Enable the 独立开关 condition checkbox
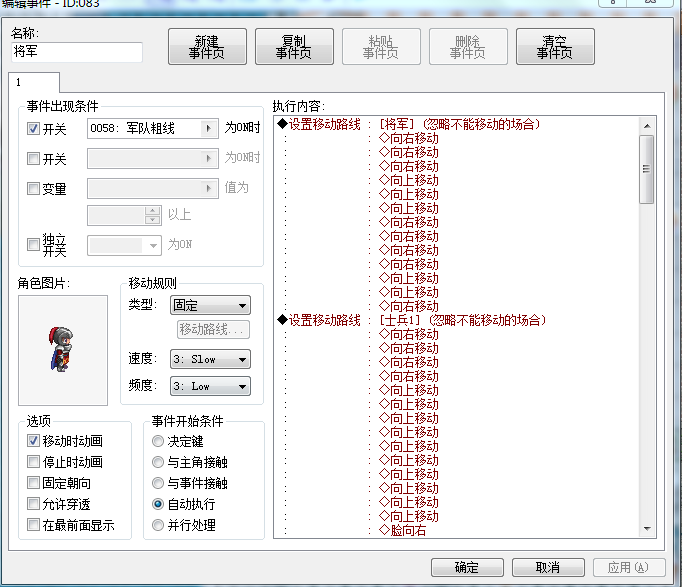This screenshot has width=682, height=587. (x=33, y=244)
